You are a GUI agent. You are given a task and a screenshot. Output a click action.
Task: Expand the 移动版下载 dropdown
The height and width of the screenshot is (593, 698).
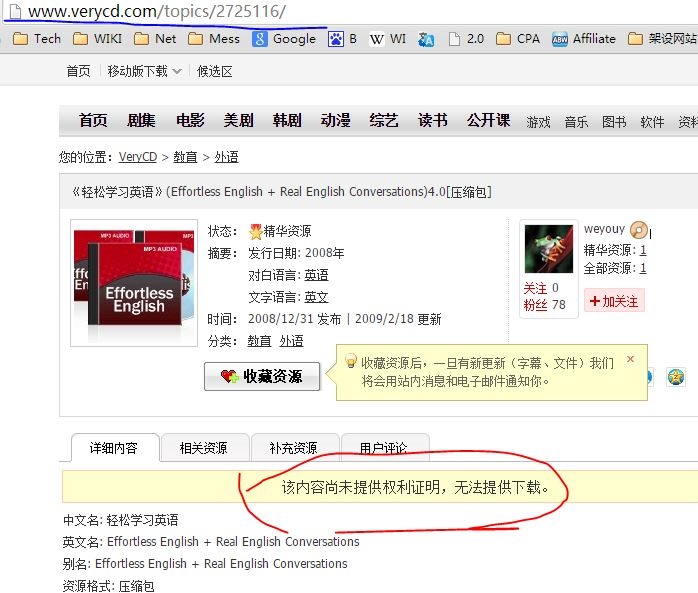coord(145,71)
